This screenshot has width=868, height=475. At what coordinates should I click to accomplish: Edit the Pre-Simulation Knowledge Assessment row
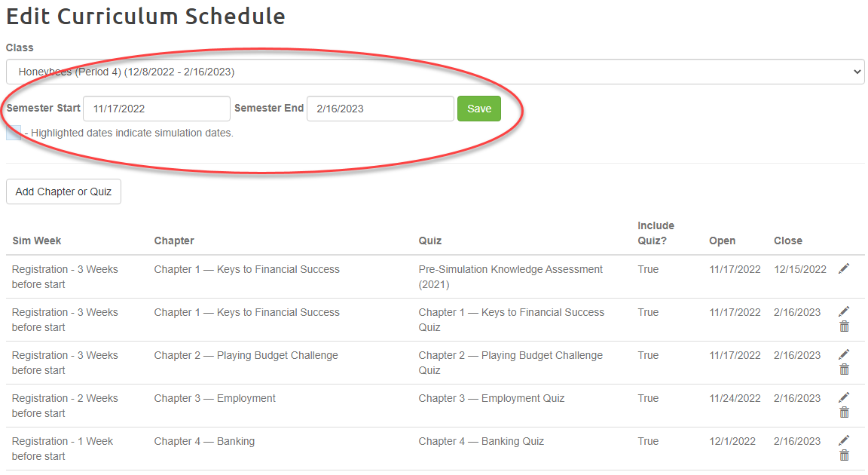(844, 269)
